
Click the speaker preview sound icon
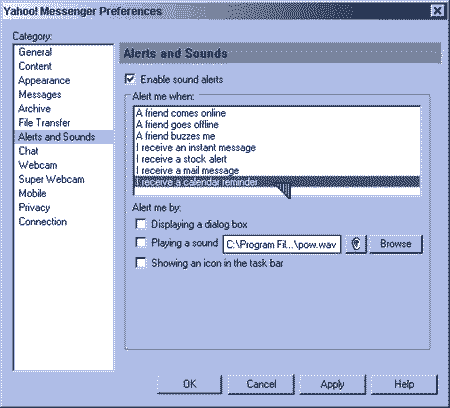(356, 244)
